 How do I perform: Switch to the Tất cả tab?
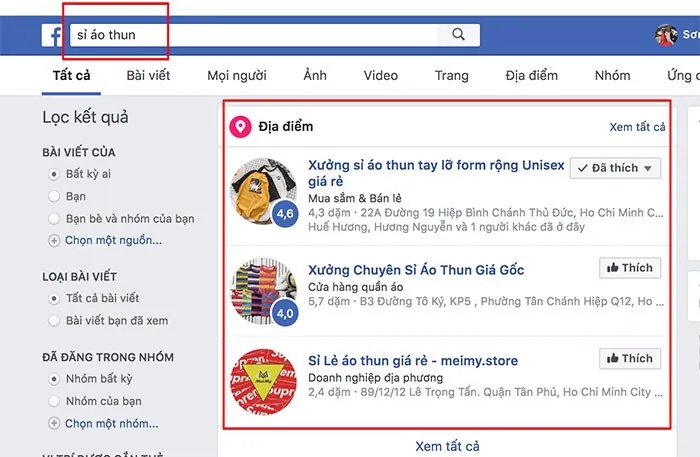pos(71,75)
